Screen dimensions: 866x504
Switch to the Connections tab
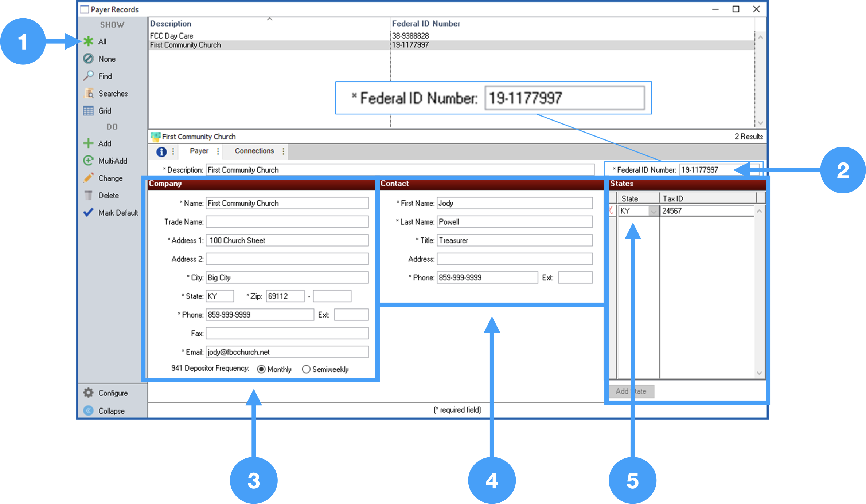254,151
